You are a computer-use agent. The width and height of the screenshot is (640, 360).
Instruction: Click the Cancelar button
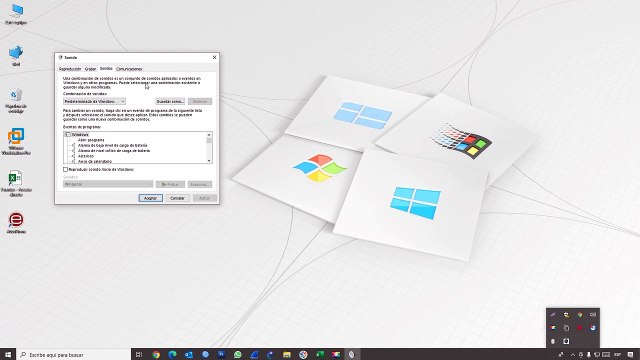177,198
